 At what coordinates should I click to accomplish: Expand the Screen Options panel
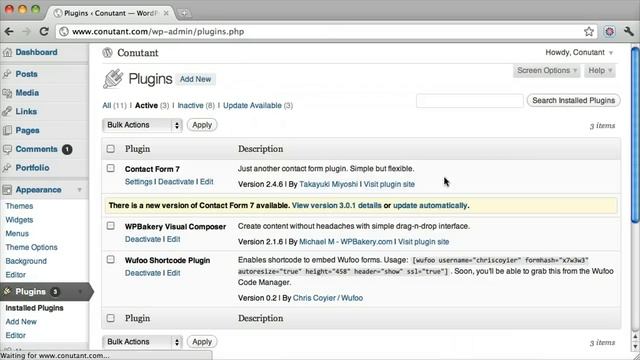[x=547, y=71]
